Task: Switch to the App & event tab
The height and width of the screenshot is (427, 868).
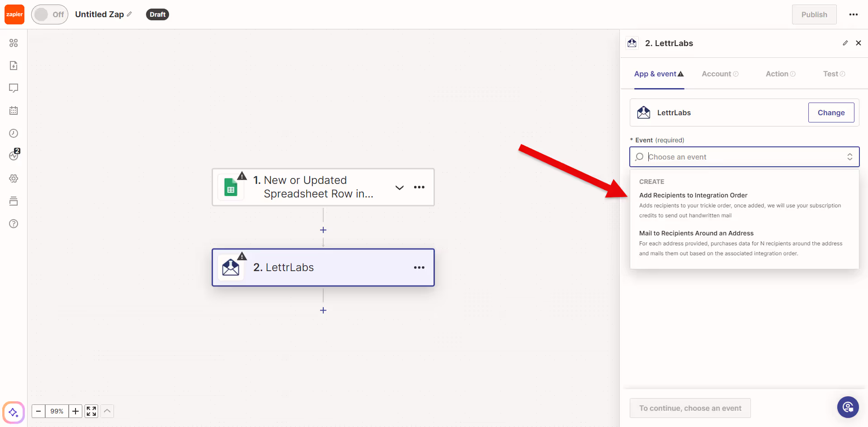Action: [659, 74]
